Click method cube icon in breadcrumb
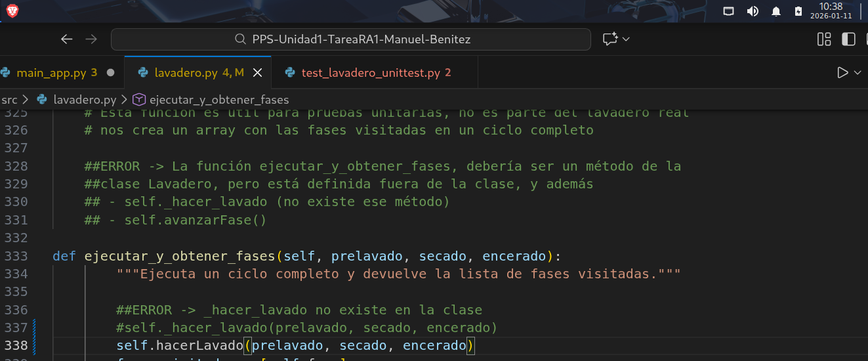868x361 pixels. 139,100
